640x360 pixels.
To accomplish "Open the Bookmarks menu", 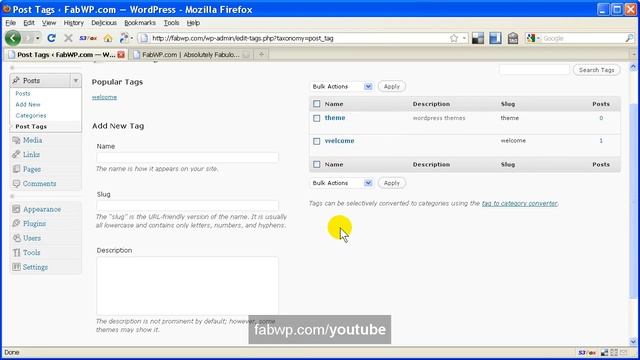I will coord(140,23).
